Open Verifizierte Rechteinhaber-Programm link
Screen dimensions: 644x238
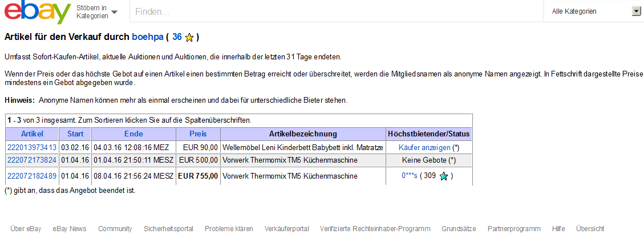click(375, 228)
